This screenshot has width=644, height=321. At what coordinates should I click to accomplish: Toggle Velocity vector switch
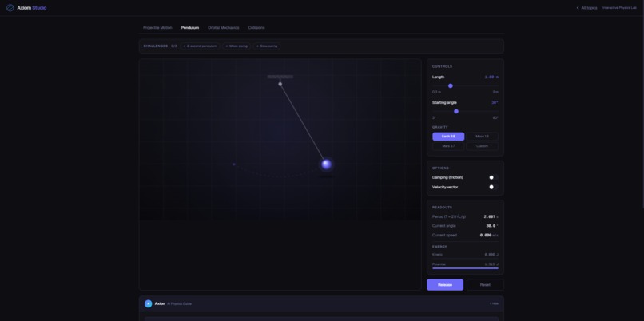[x=493, y=187]
